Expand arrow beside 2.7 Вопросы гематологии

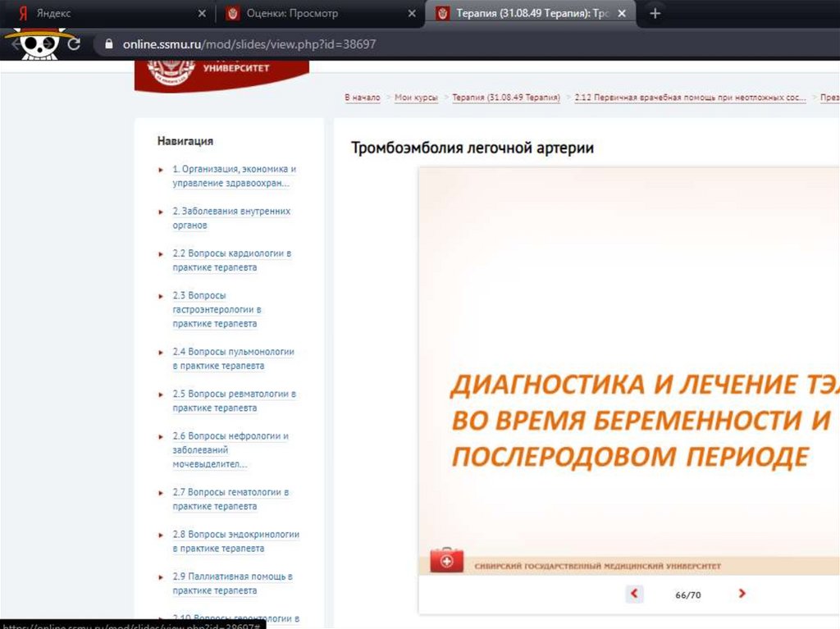[161, 494]
